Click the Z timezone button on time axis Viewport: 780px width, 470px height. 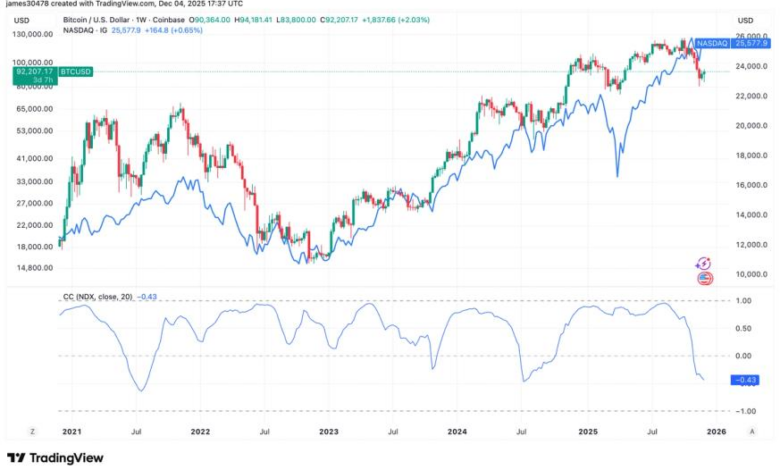pyautogui.click(x=33, y=430)
